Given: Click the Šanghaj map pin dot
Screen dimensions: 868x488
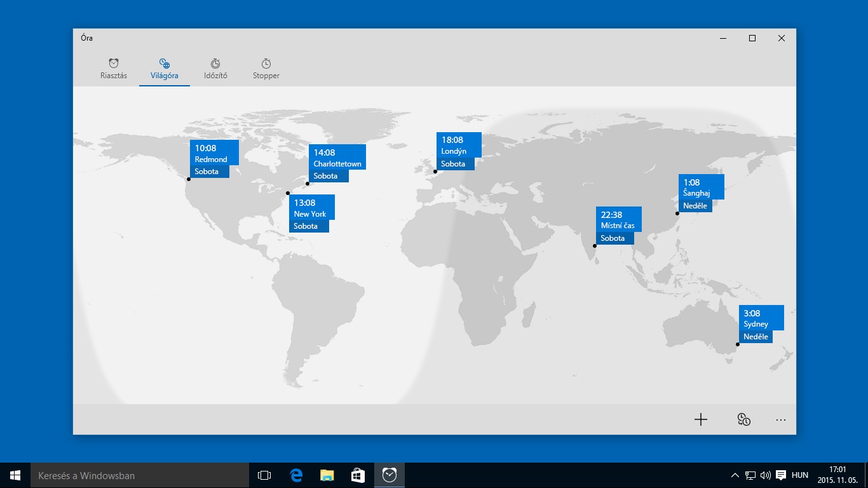Looking at the screenshot, I should point(677,213).
